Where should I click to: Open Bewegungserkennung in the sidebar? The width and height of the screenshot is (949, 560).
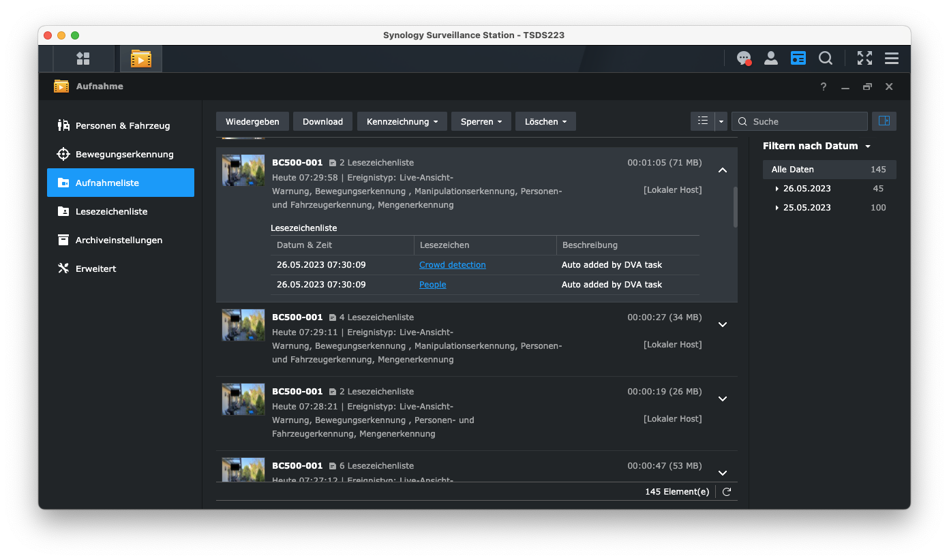point(124,154)
